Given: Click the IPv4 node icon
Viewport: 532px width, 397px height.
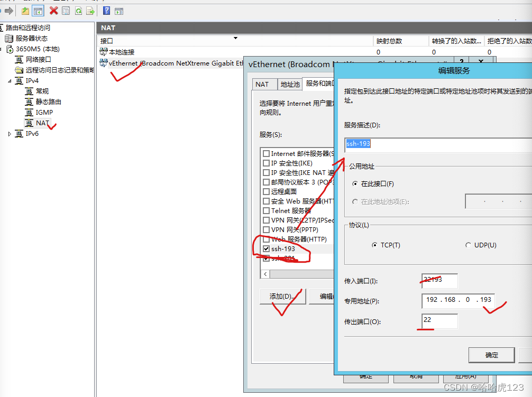Looking at the screenshot, I should [20, 81].
